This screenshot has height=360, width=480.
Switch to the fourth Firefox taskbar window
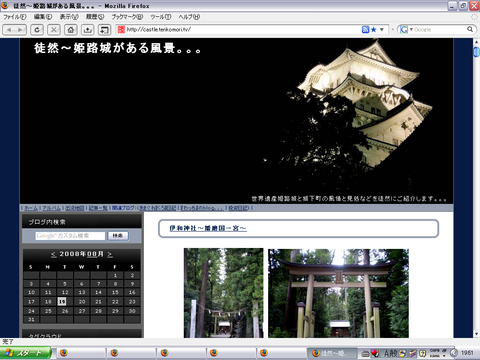coord(230,353)
